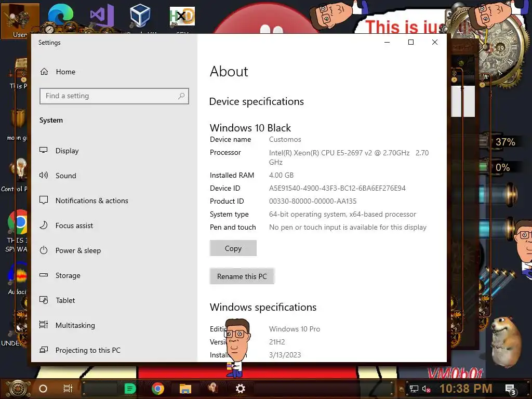Open the green chat app on taskbar
Viewport: 532px width, 399px height.
click(x=130, y=389)
